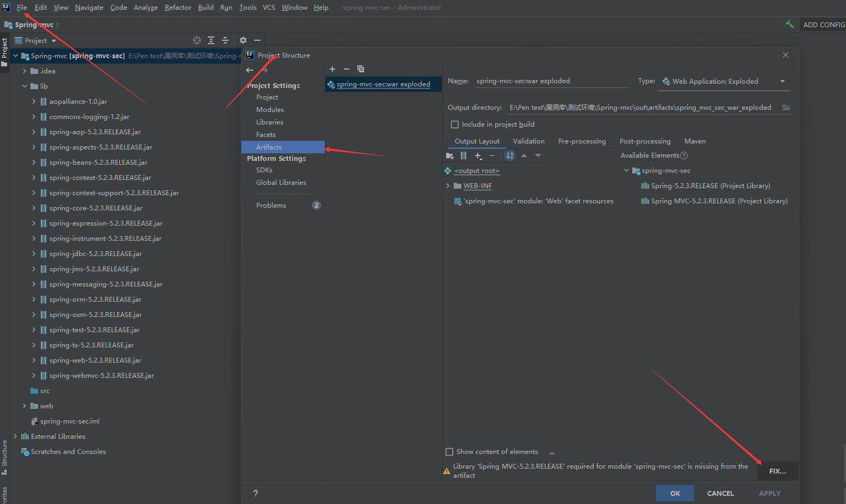Remove element from output layout
The image size is (846, 504).
[x=492, y=156]
